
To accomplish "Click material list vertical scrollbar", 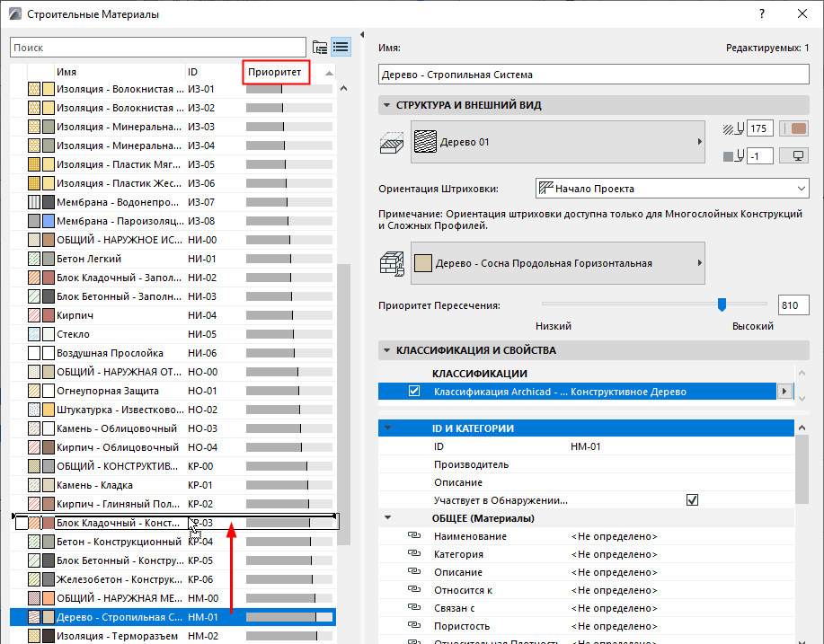I will pyautogui.click(x=343, y=404).
